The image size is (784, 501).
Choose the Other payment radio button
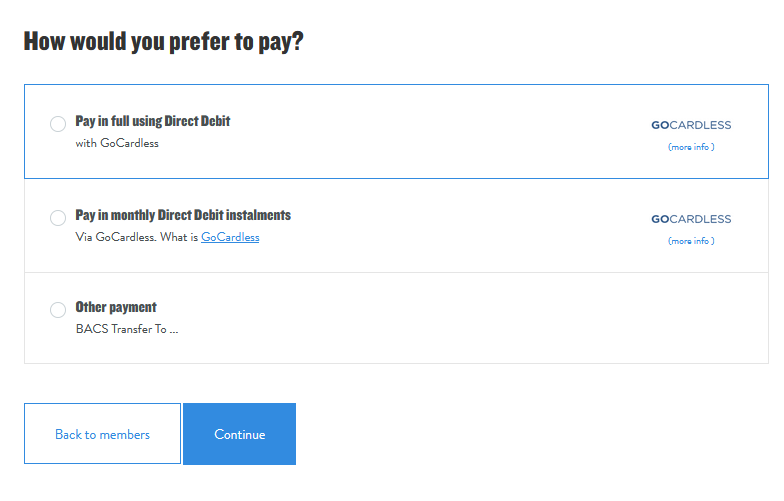click(58, 310)
